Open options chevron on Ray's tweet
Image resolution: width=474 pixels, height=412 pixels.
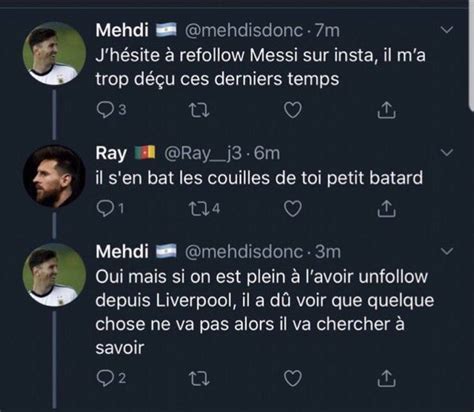[447, 153]
